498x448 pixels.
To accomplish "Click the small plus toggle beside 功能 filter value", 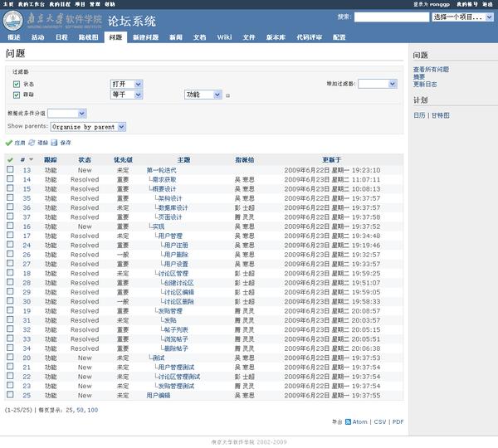I will pos(227,95).
